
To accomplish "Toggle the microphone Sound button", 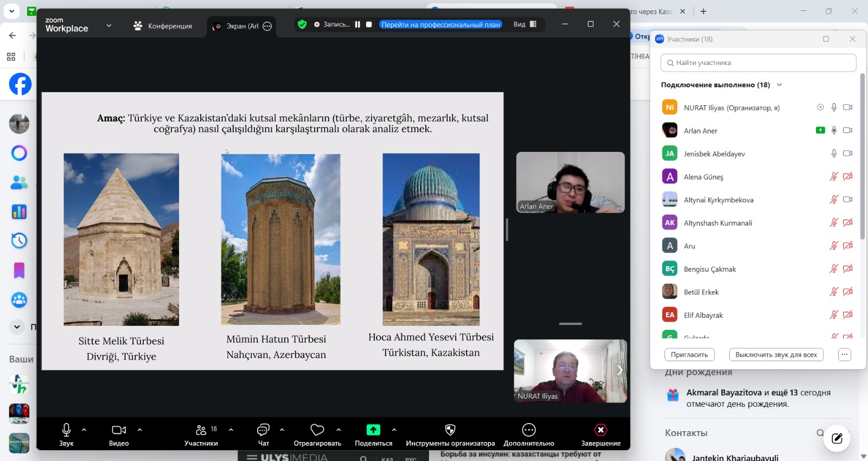I will click(x=66, y=430).
